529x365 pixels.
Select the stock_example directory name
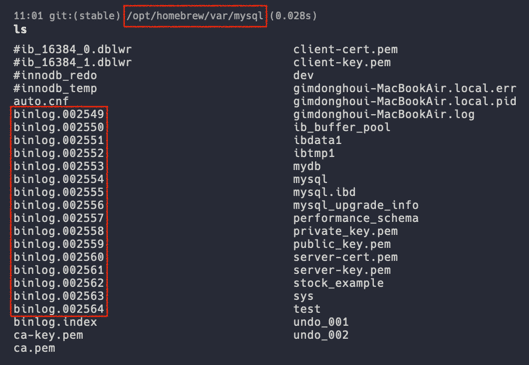[338, 283]
